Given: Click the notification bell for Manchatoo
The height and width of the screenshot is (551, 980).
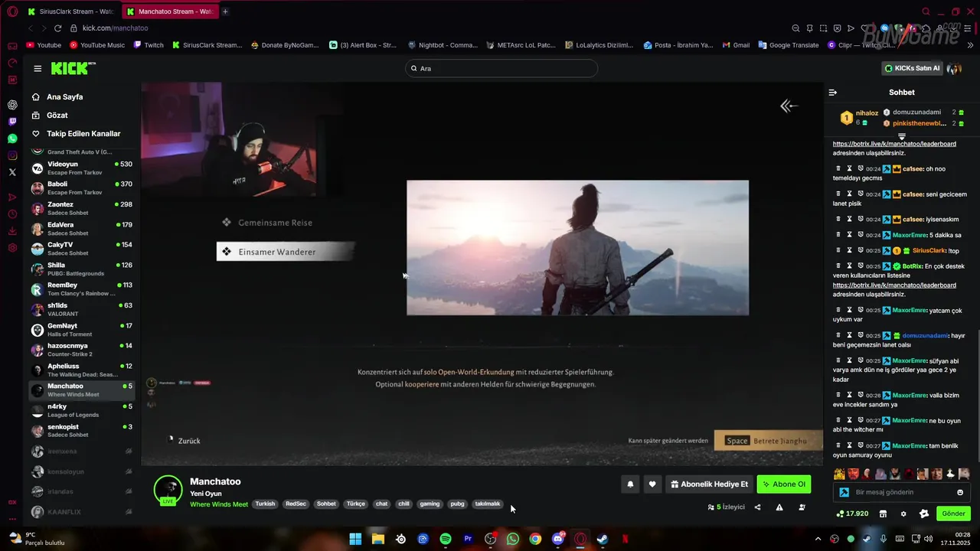Looking at the screenshot, I should click(x=630, y=484).
